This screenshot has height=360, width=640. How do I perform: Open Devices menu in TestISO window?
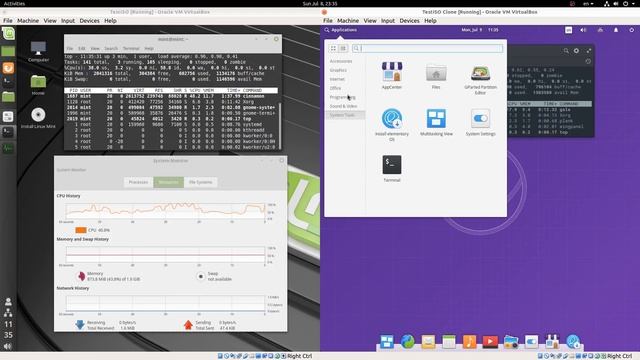(x=89, y=20)
